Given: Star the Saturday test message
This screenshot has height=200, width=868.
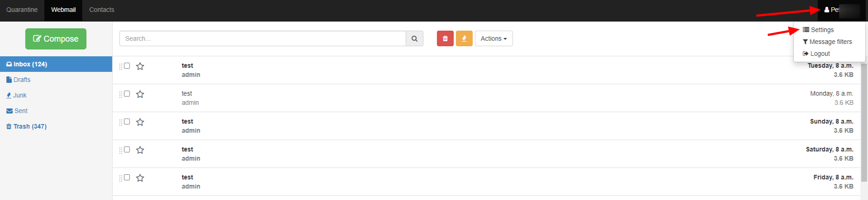Looking at the screenshot, I should click(x=140, y=150).
